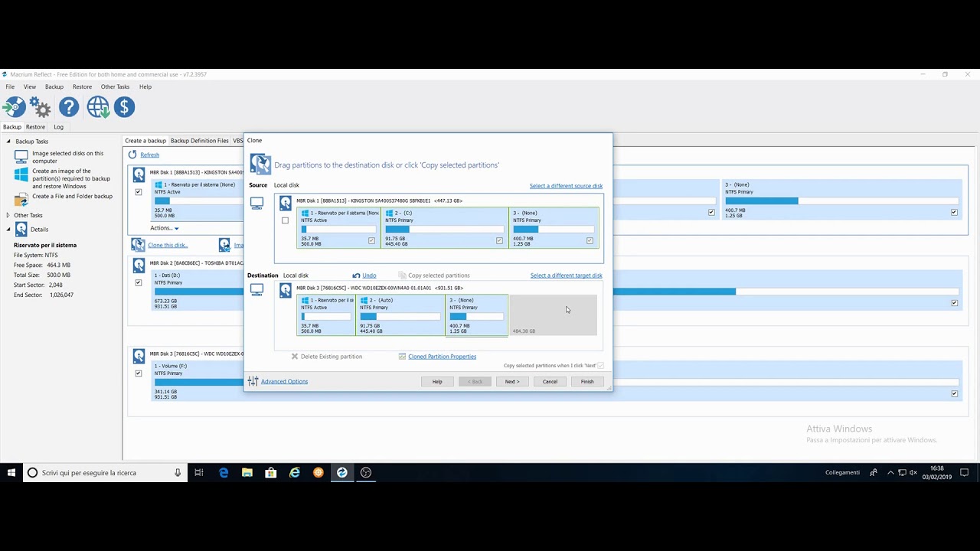The height and width of the screenshot is (551, 980).
Task: Toggle the source disk checkbox beside Disk 1 partitions
Action: [286, 220]
